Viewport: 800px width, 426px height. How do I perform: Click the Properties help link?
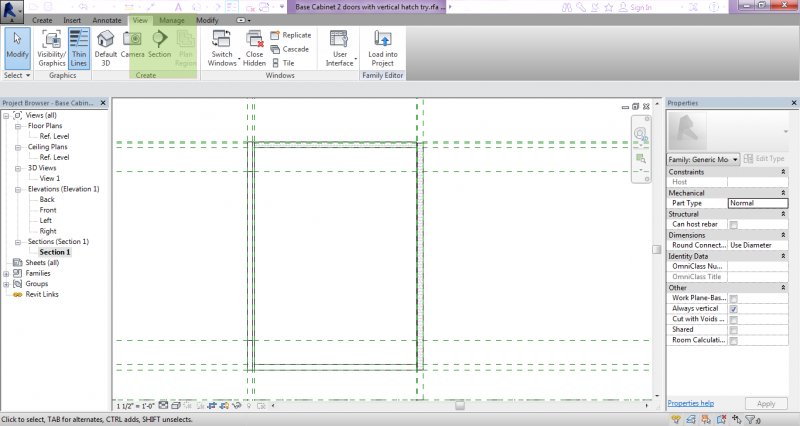pyautogui.click(x=690, y=403)
